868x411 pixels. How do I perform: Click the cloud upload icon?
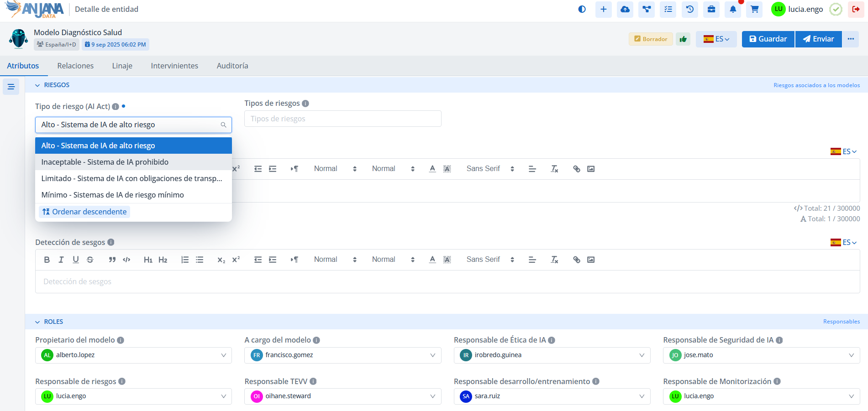click(x=625, y=9)
